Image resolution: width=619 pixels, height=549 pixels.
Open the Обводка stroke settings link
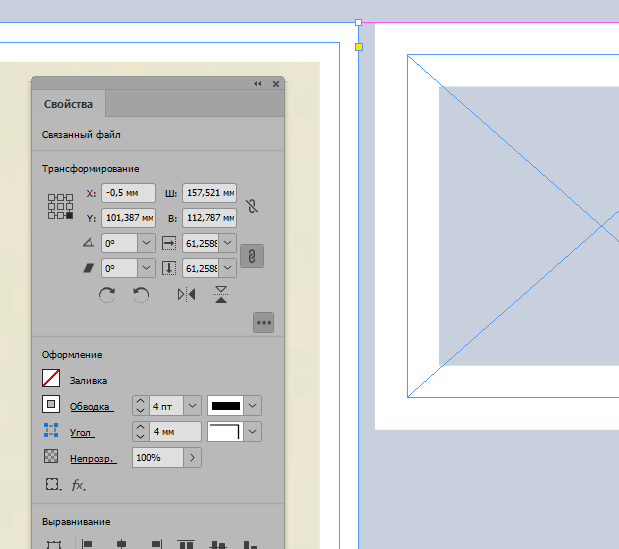(x=91, y=406)
